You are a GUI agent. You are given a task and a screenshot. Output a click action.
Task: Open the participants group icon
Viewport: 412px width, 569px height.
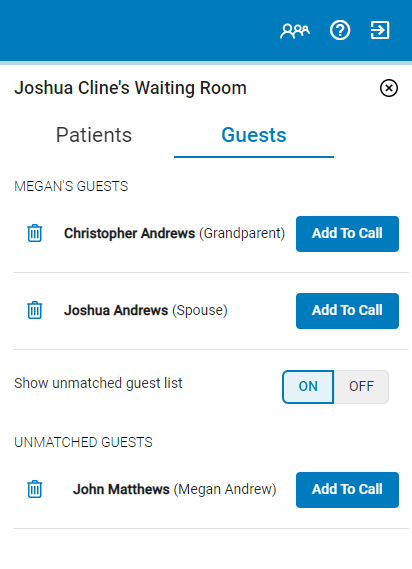(x=295, y=31)
